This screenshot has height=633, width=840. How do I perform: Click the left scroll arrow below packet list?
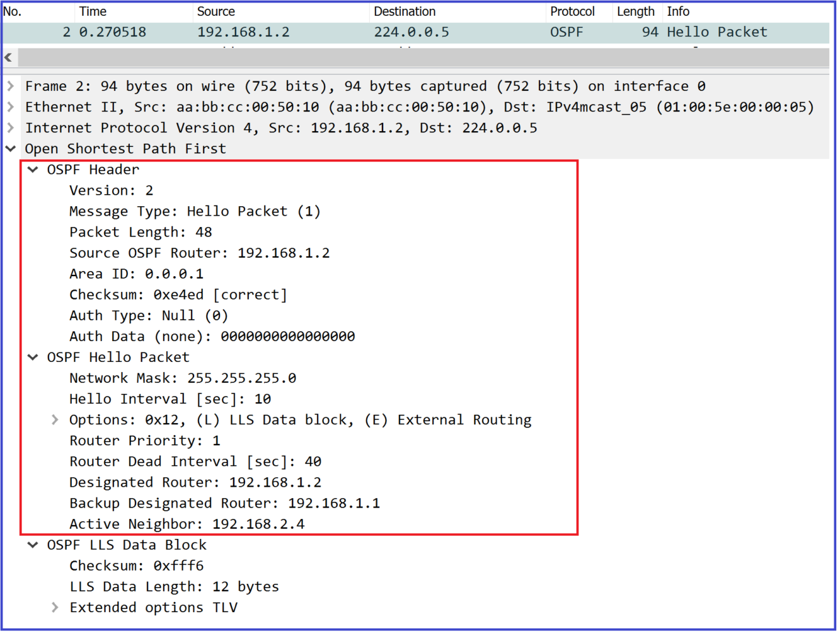[x=8, y=57]
